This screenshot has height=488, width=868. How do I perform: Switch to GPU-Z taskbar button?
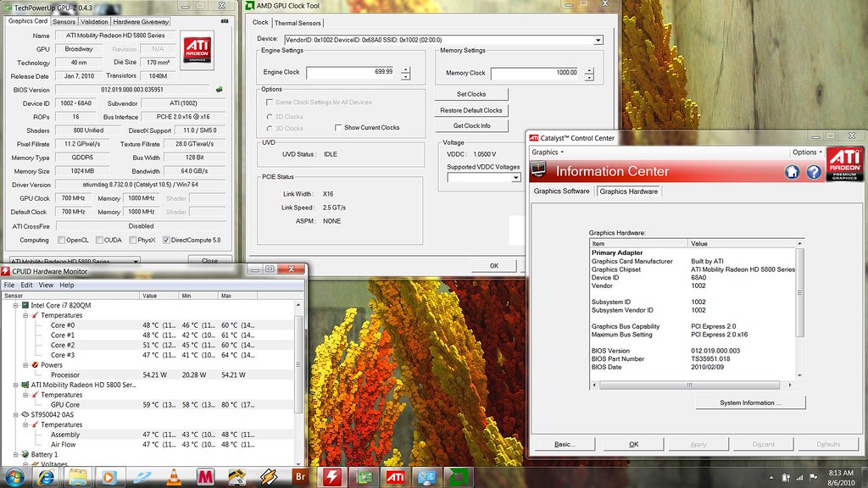(x=364, y=477)
